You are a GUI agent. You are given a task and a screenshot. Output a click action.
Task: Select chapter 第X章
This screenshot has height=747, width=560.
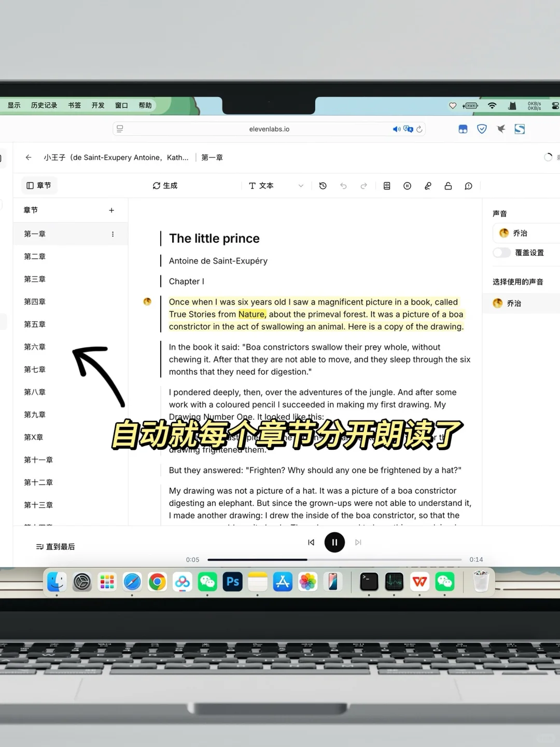click(x=71, y=437)
